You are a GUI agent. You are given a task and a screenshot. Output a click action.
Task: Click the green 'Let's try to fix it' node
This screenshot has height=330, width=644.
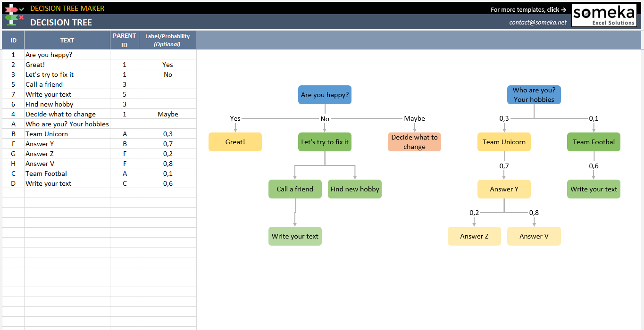(325, 141)
